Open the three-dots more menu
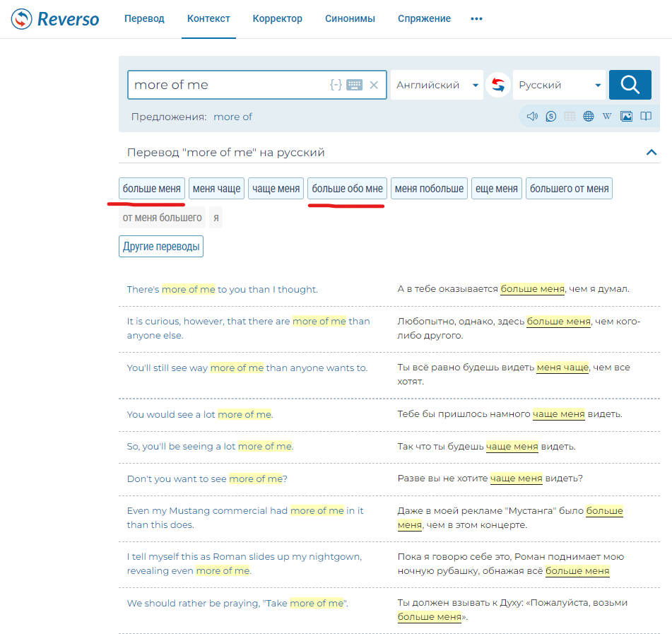The height and width of the screenshot is (634, 672). pos(476,19)
